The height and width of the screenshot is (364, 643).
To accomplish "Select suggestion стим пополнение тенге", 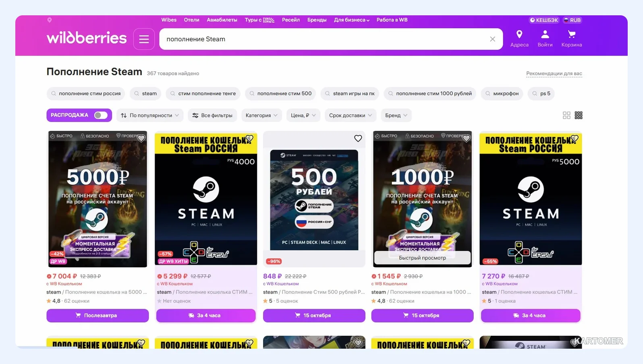I will [x=203, y=93].
